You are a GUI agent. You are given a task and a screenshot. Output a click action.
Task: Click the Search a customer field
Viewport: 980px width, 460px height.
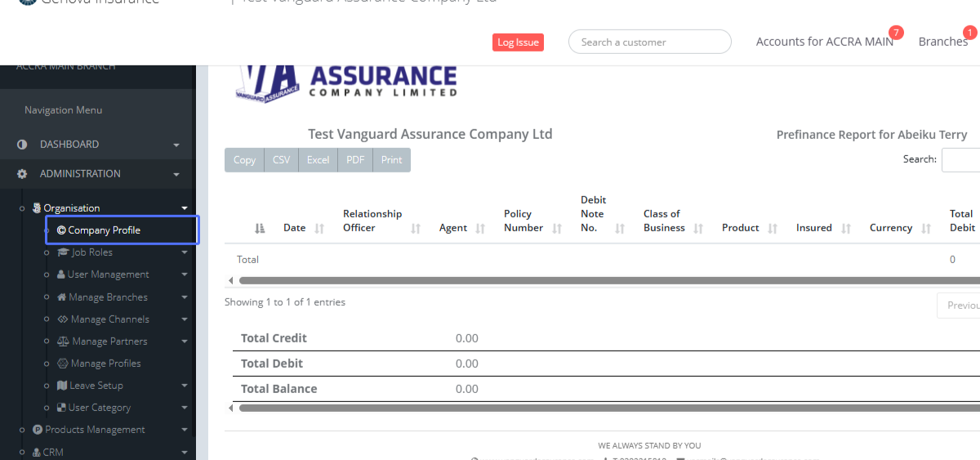[x=649, y=42]
